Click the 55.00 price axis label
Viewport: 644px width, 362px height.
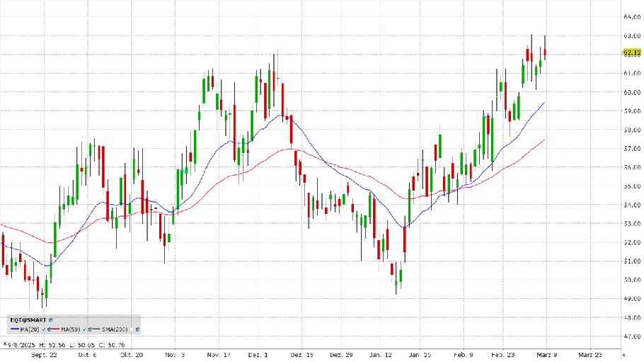(x=632, y=186)
